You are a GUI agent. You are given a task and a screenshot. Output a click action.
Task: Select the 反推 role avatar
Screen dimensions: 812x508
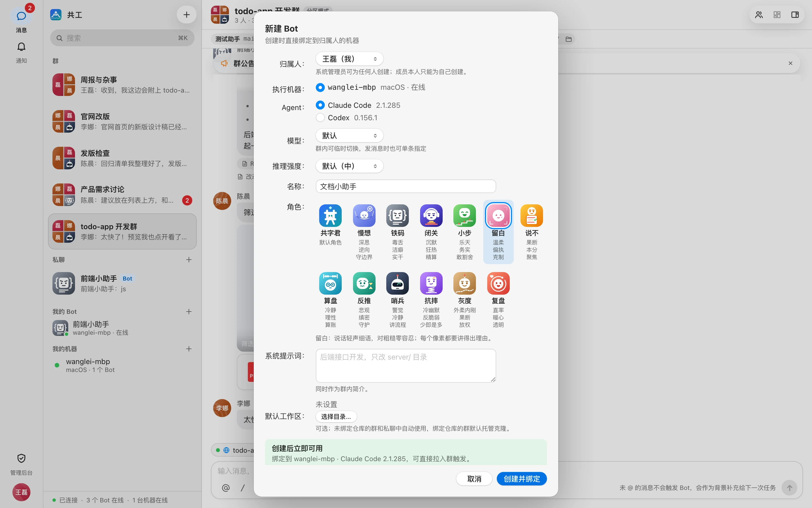pyautogui.click(x=364, y=283)
